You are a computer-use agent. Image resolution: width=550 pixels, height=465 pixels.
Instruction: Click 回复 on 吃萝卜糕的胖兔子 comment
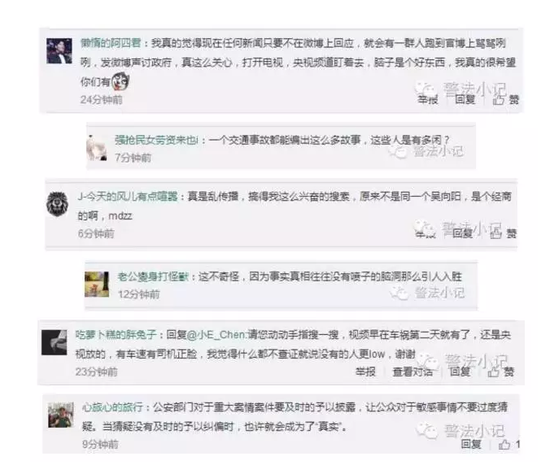click(x=460, y=372)
